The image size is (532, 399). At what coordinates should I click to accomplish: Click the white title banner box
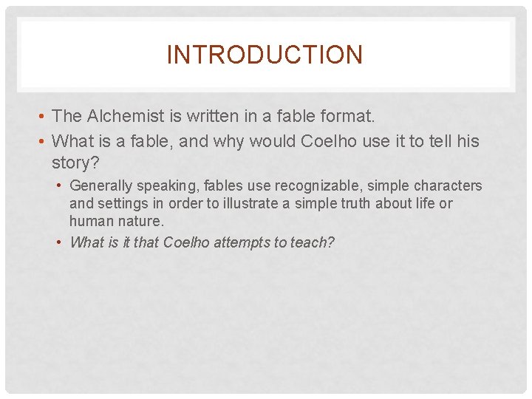(266, 55)
